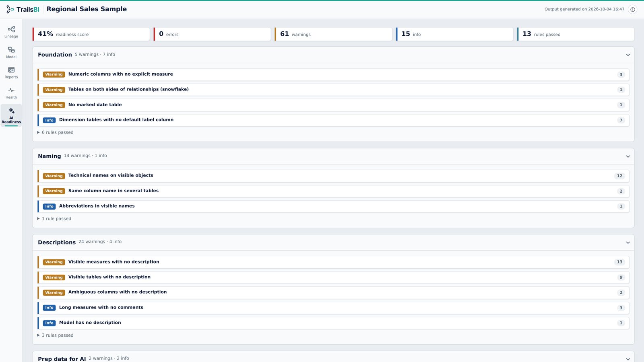The width and height of the screenshot is (644, 362).
Task: Open the Model sidebar icon
Action: 11,53
